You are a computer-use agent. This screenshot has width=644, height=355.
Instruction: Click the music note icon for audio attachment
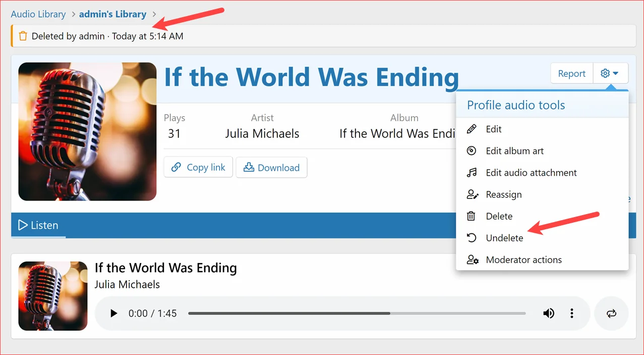tap(472, 173)
